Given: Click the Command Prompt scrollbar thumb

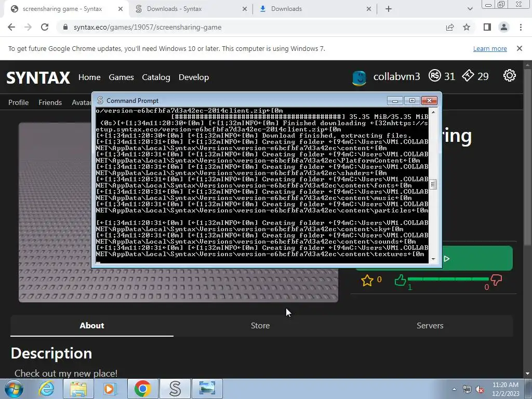Looking at the screenshot, I should (433, 184).
